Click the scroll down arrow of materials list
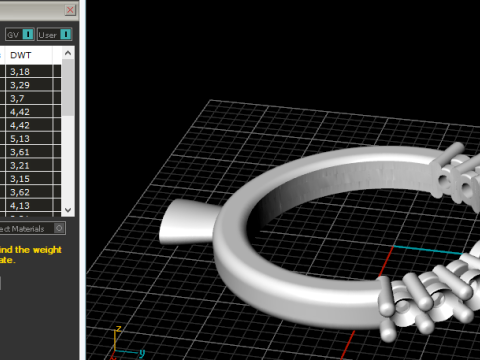This screenshot has width=480, height=360. [x=68, y=210]
